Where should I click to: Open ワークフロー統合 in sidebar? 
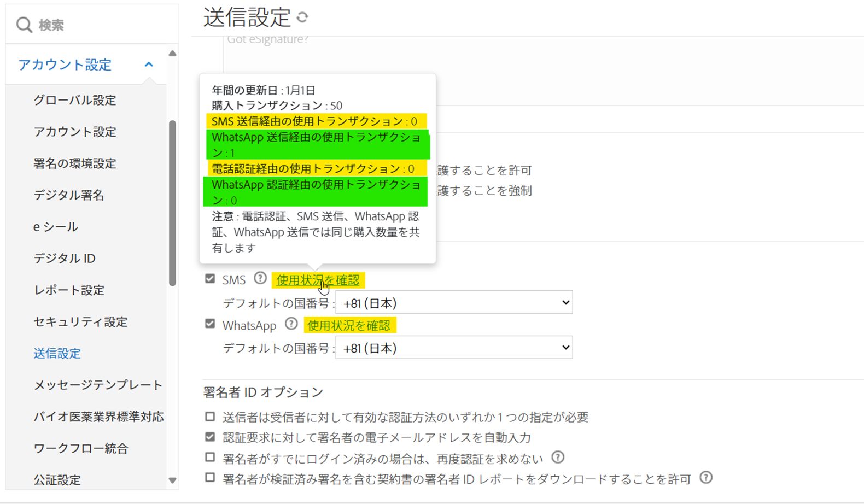click(x=81, y=449)
